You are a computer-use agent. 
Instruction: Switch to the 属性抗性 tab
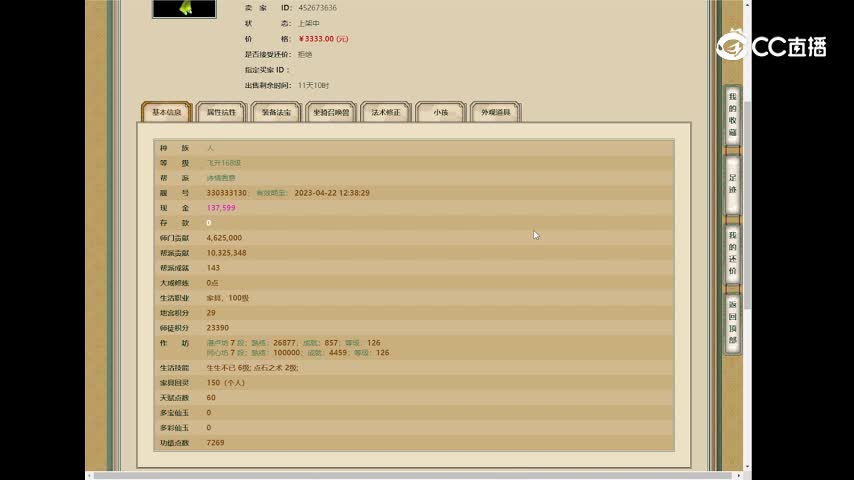click(221, 113)
